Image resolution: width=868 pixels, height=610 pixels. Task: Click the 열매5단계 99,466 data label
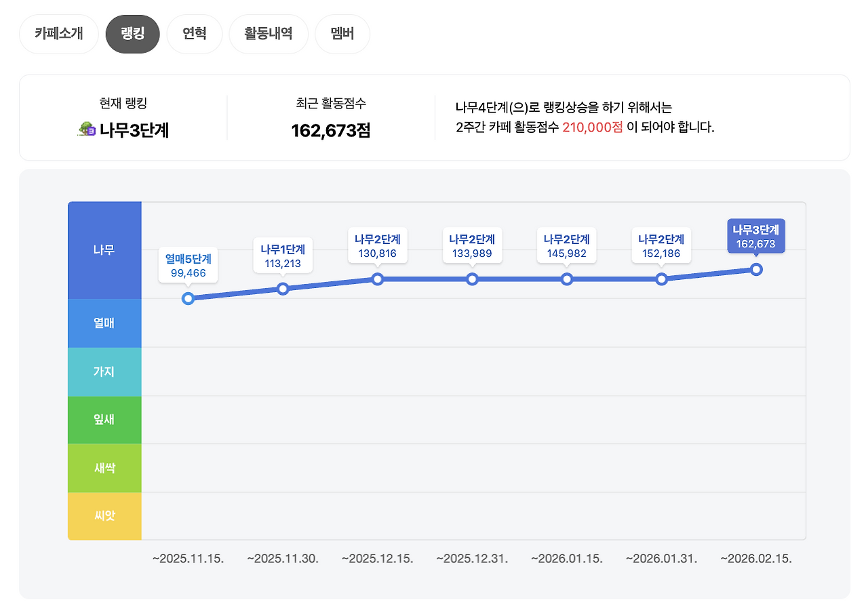click(188, 265)
